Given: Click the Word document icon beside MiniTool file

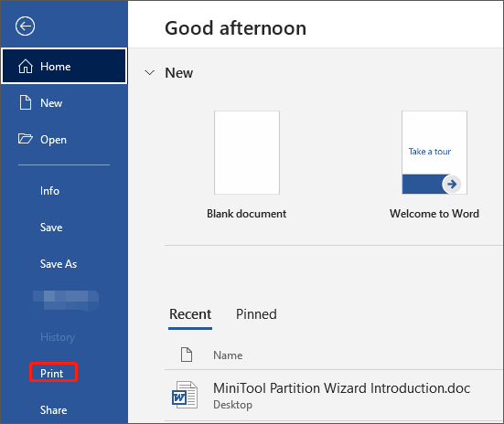Looking at the screenshot, I should click(x=185, y=395).
